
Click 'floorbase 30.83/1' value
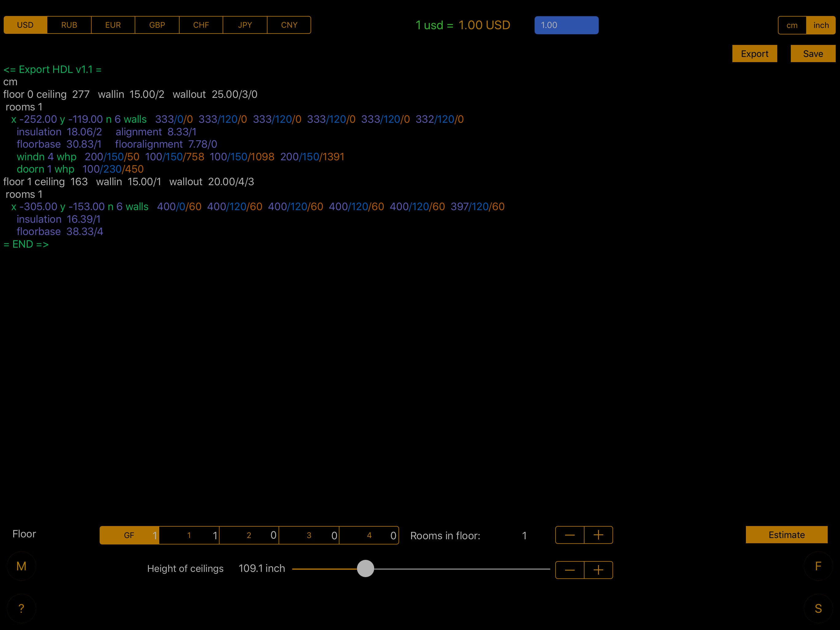click(x=59, y=144)
